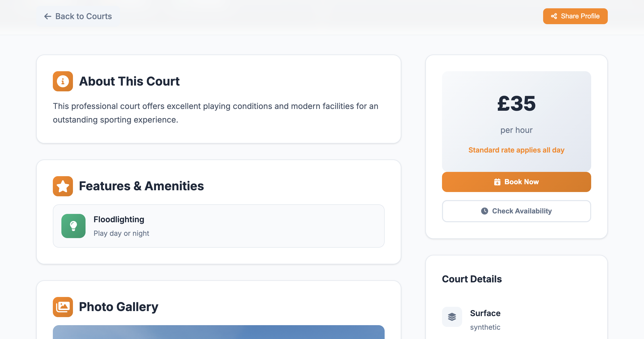This screenshot has width=644, height=339.
Task: Open Check Availability
Action: pyautogui.click(x=516, y=211)
